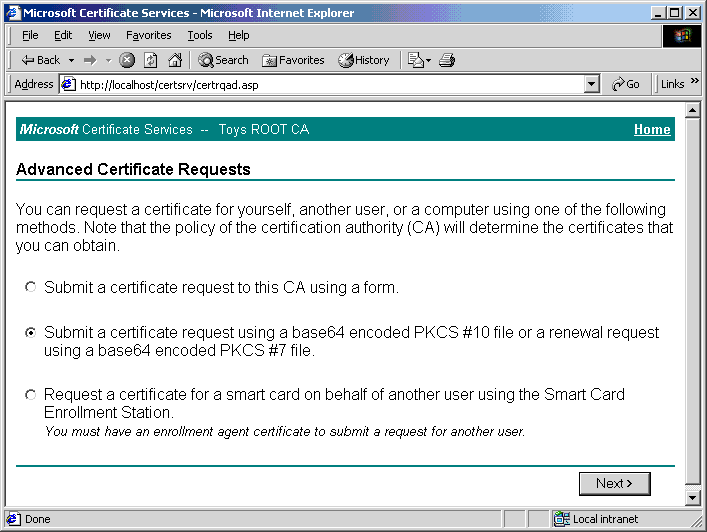Screen dimensions: 707x532
Task: Click the Forward arrow button
Action: [x=90, y=60]
